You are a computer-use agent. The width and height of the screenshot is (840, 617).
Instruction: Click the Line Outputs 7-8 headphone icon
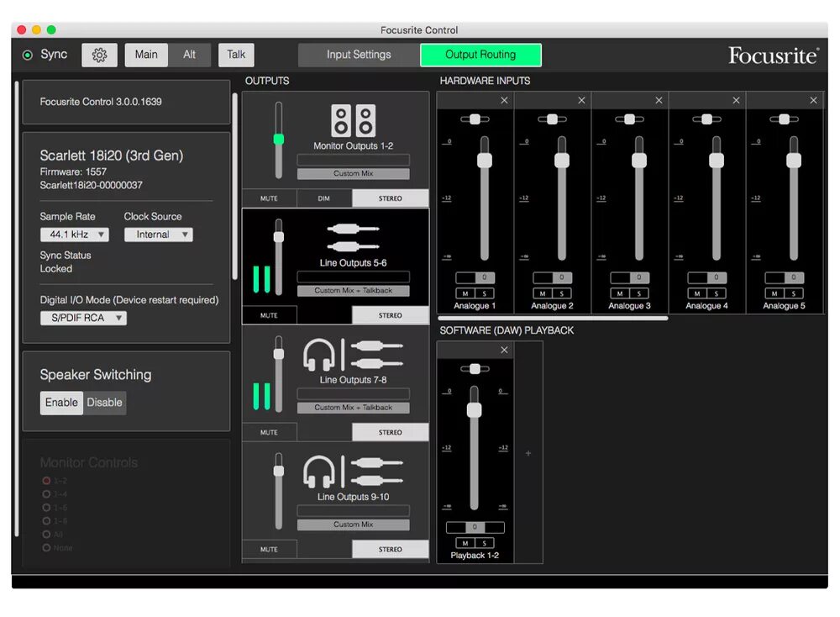[318, 355]
